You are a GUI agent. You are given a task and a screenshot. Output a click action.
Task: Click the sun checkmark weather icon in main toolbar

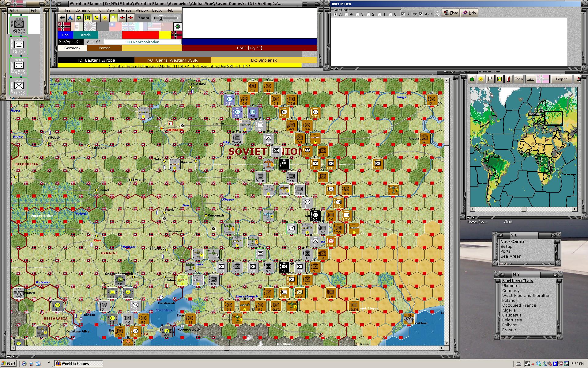point(105,18)
